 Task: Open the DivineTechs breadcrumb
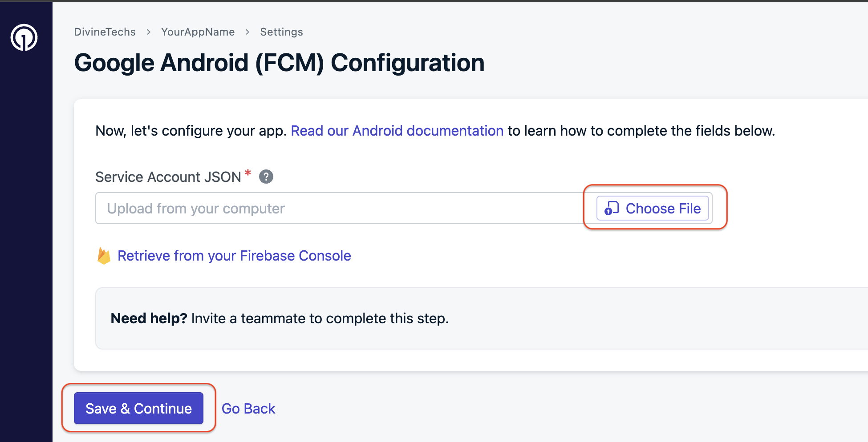point(105,32)
